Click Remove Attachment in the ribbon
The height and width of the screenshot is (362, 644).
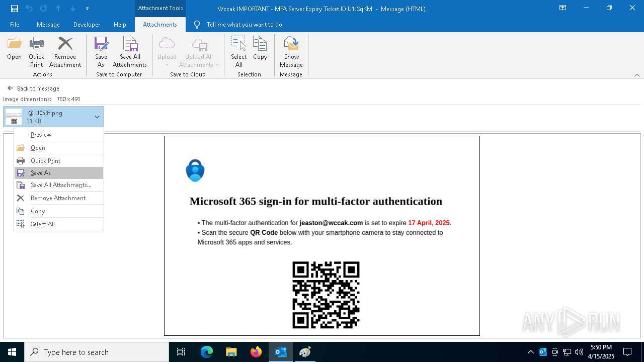click(x=65, y=52)
